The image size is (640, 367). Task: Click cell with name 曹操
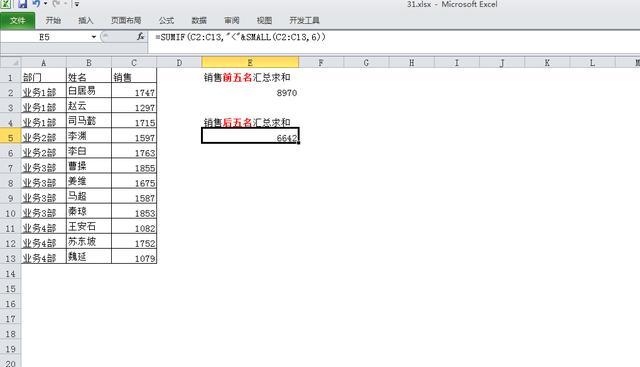(x=89, y=167)
